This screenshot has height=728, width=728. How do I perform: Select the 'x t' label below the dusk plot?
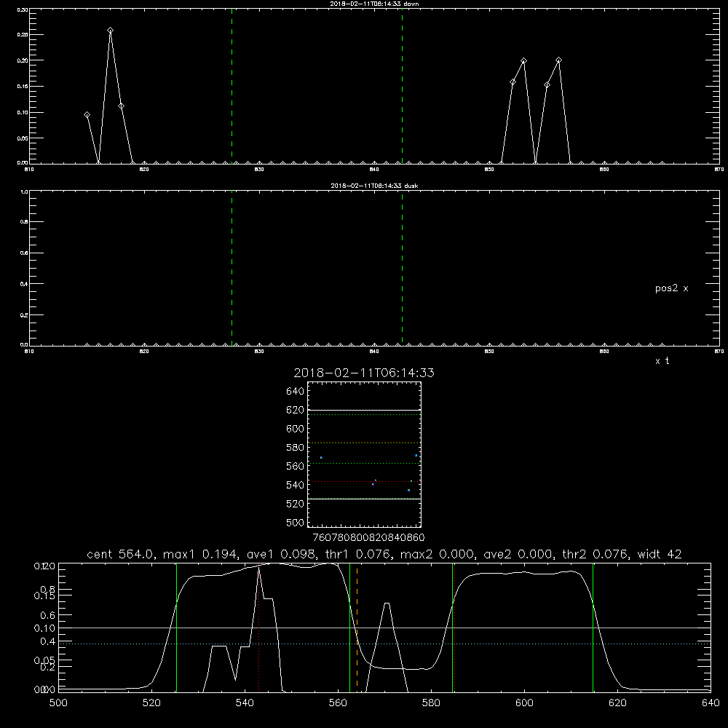662,361
